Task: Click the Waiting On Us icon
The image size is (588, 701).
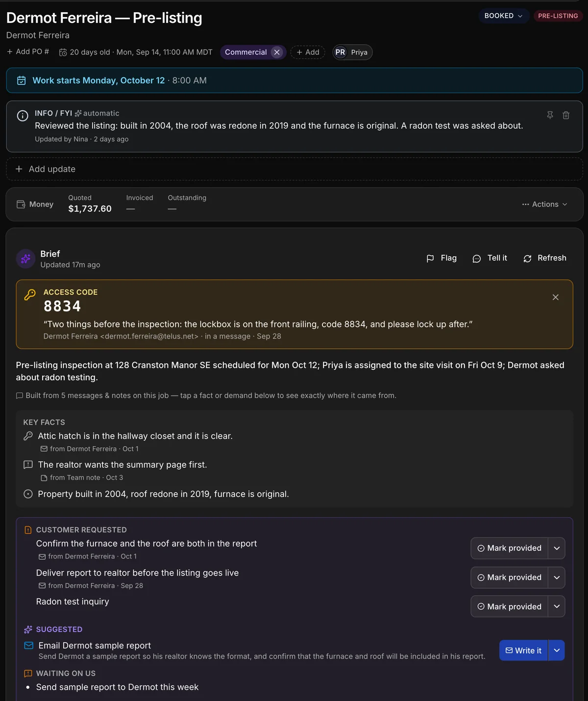Action: coord(28,674)
